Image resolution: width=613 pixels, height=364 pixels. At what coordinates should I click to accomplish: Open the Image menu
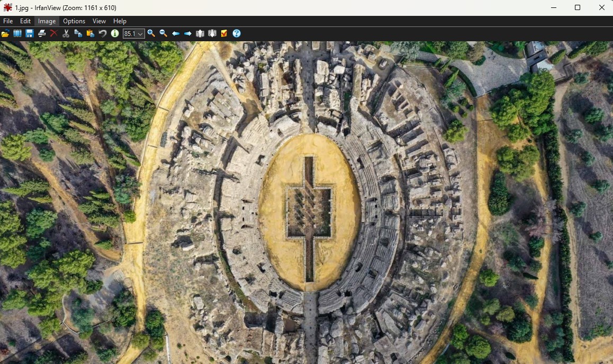coord(47,21)
